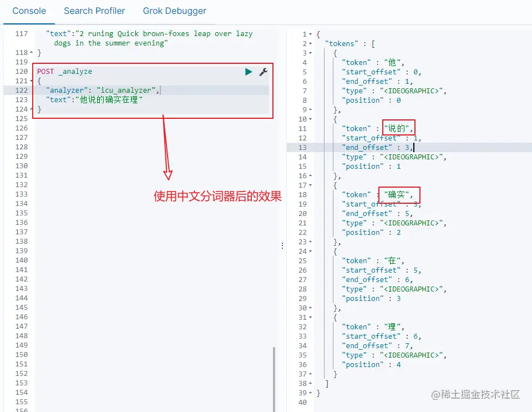Viewport: 532px width, 412px height.
Task: Click "start_offset" : 6 on line 33
Action: [381, 336]
